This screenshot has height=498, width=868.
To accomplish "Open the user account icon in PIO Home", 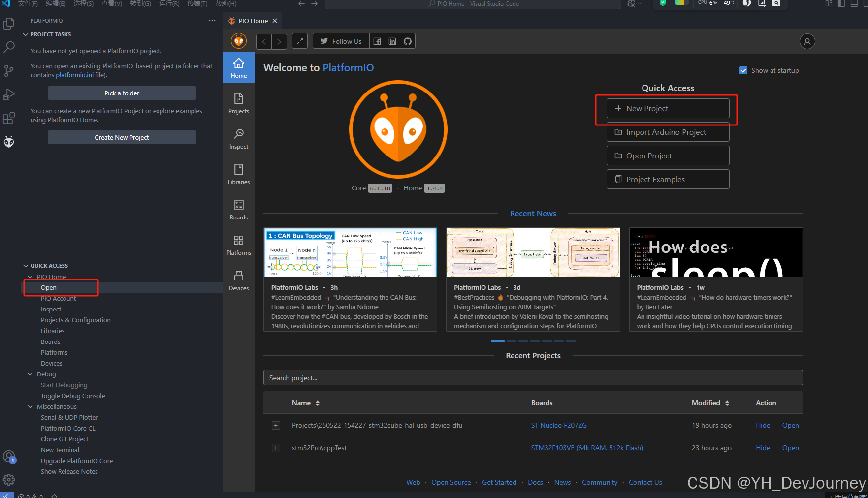I will [x=807, y=41].
